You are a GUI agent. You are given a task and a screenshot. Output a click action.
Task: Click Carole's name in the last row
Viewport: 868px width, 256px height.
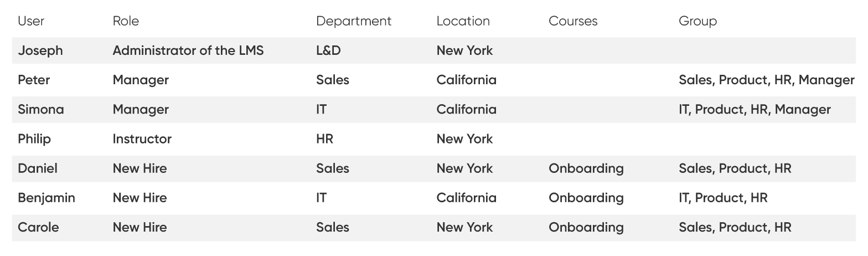click(x=38, y=227)
